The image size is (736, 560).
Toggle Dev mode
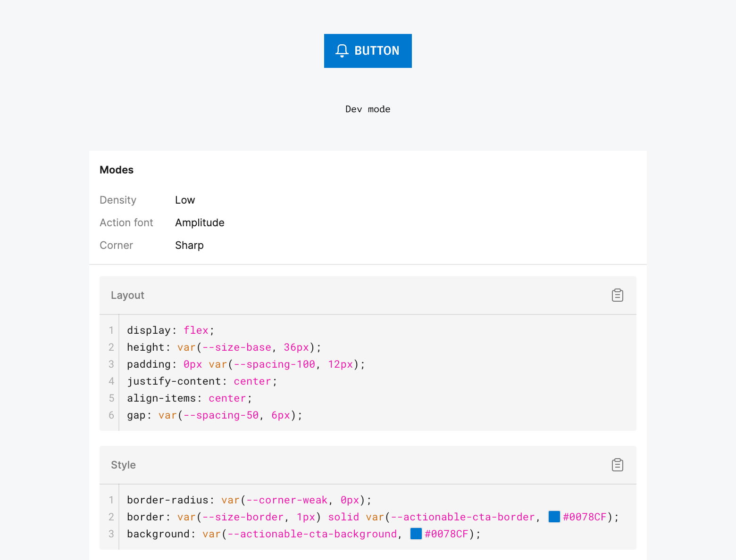(368, 109)
